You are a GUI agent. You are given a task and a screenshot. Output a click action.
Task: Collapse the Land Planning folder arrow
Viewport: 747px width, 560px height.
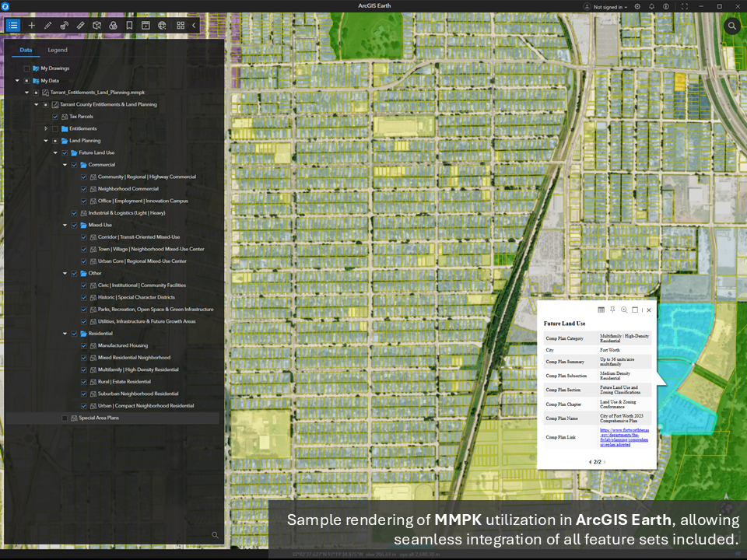pyautogui.click(x=46, y=141)
